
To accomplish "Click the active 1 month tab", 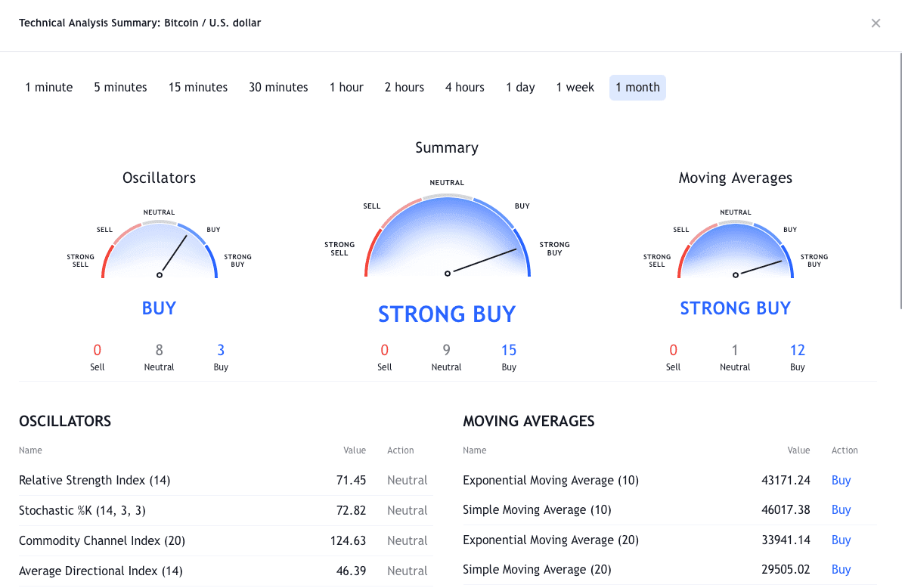I will 637,88.
